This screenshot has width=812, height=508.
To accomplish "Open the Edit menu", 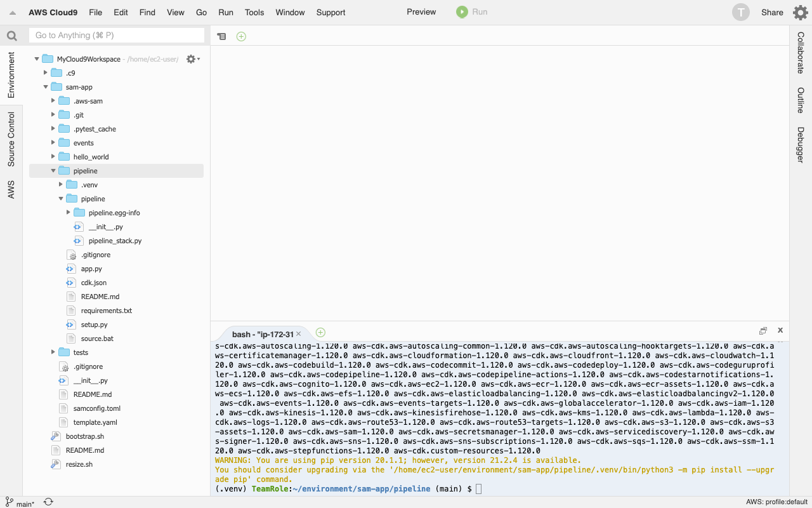I will click(x=121, y=12).
